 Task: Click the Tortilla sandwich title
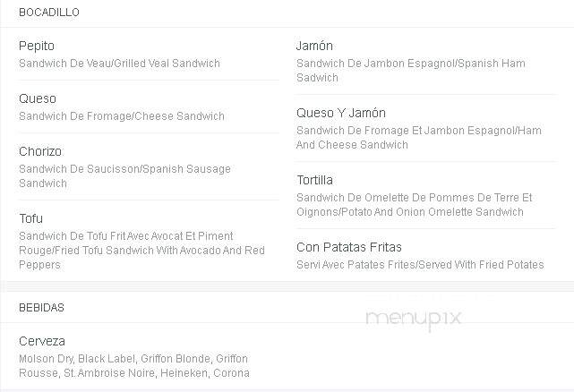(315, 180)
